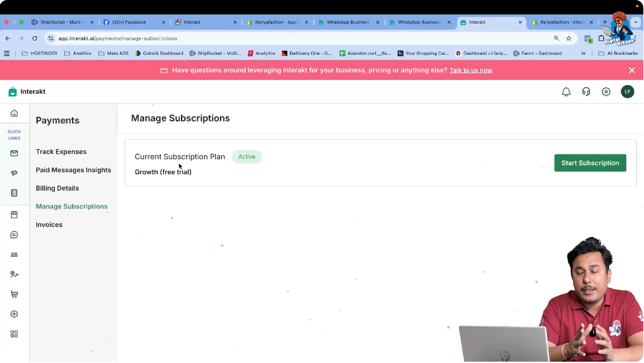Click the Talk to us now link
This screenshot has width=644, height=363.
click(x=471, y=70)
